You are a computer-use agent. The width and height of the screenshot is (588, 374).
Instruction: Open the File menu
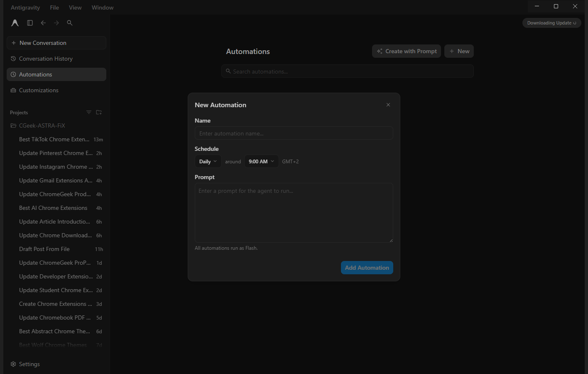click(54, 7)
